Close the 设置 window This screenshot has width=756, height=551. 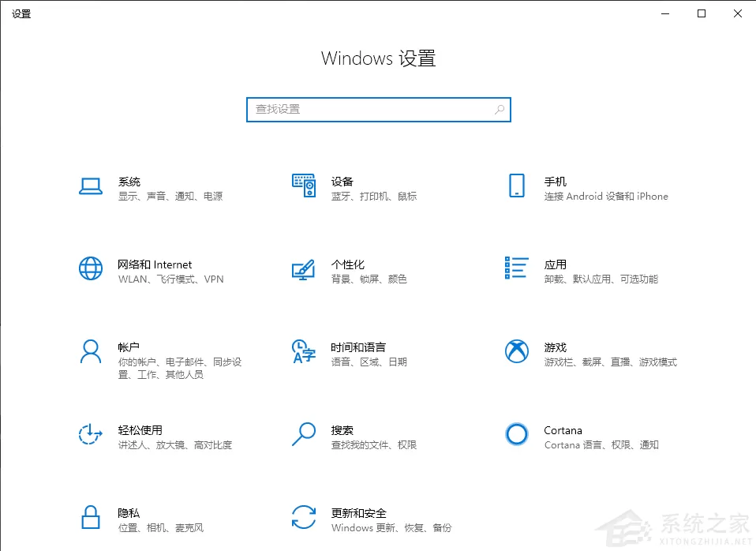click(738, 13)
